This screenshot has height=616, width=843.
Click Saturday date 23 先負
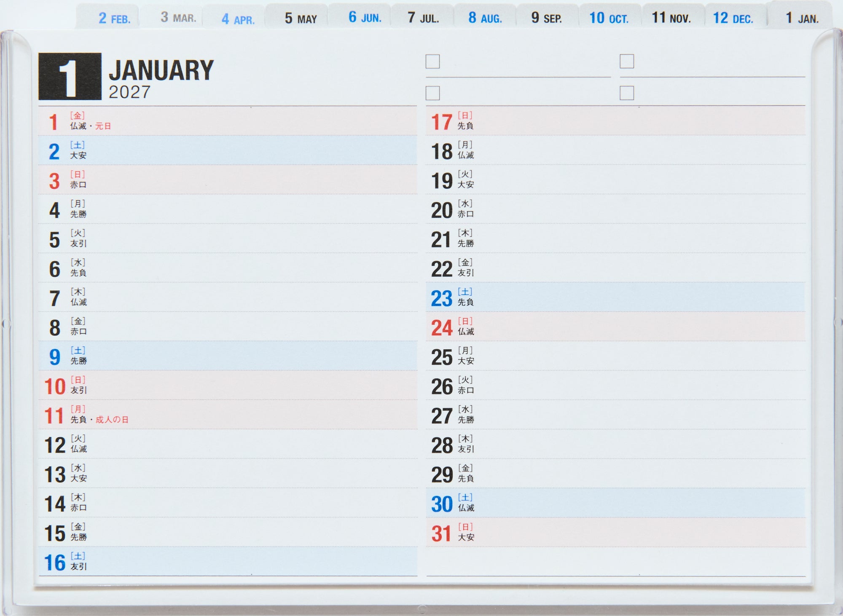click(615, 297)
